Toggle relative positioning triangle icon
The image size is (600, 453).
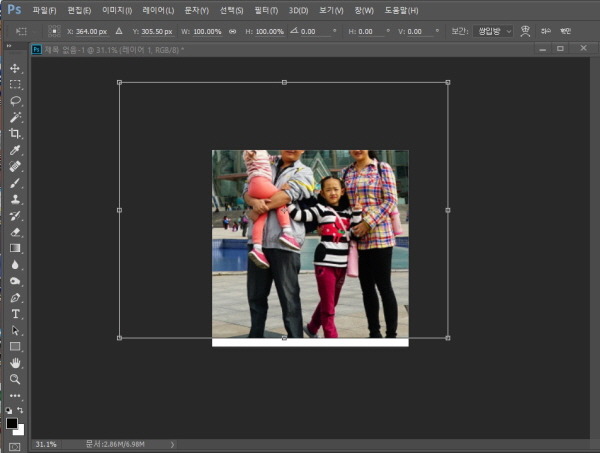(119, 31)
